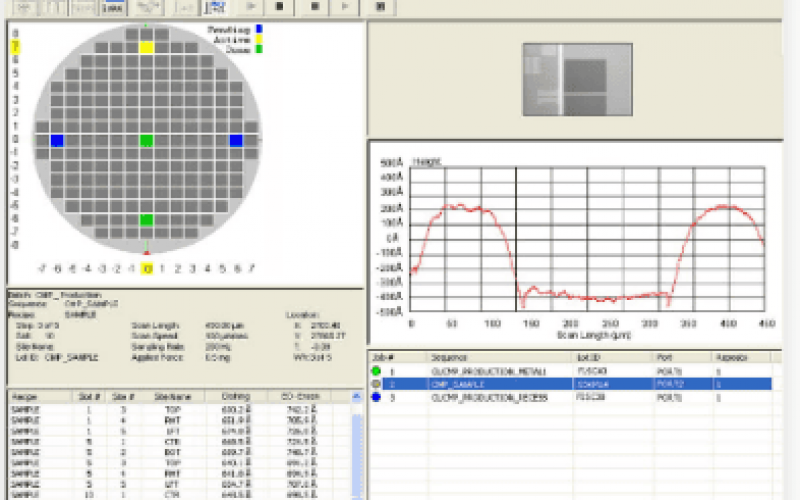Click the camera view thumbnail image

tap(577, 79)
